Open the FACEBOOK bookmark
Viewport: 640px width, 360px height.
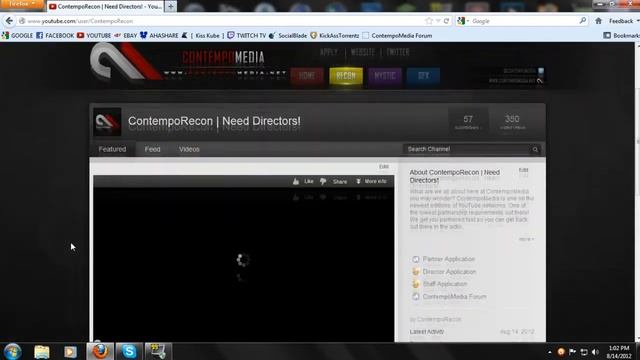click(x=55, y=36)
